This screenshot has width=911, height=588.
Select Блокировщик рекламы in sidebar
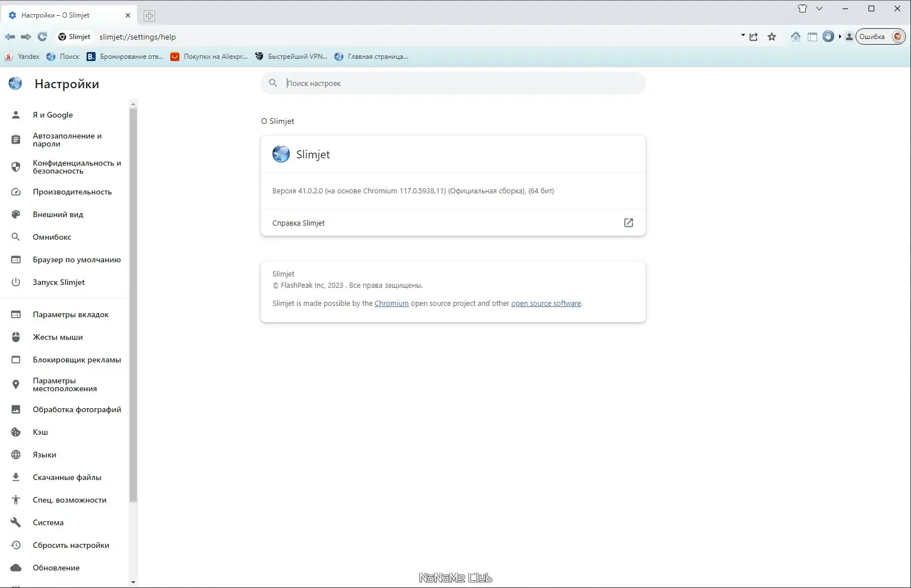tap(65, 360)
